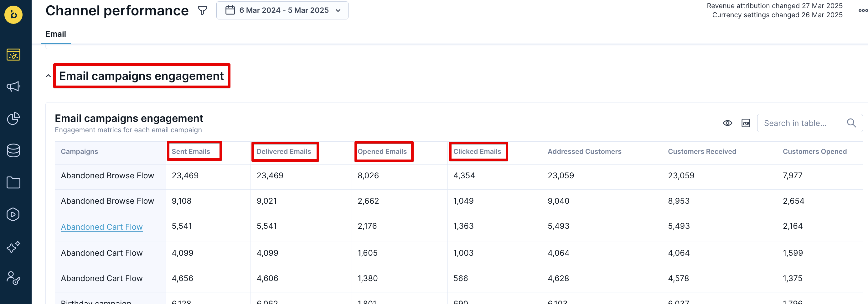Screen dimensions: 868x304
Task: Open the user access key sidebar icon
Action: point(13,278)
